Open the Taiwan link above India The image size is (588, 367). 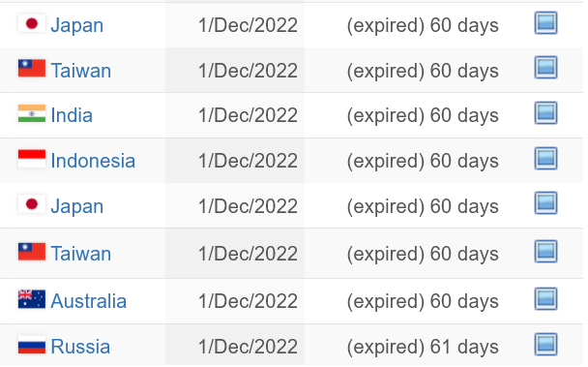point(81,71)
